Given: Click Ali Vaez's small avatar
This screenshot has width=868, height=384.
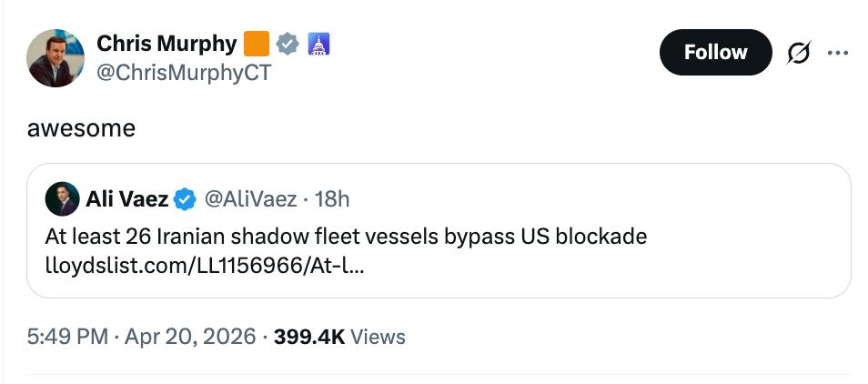Looking at the screenshot, I should pyautogui.click(x=62, y=197).
